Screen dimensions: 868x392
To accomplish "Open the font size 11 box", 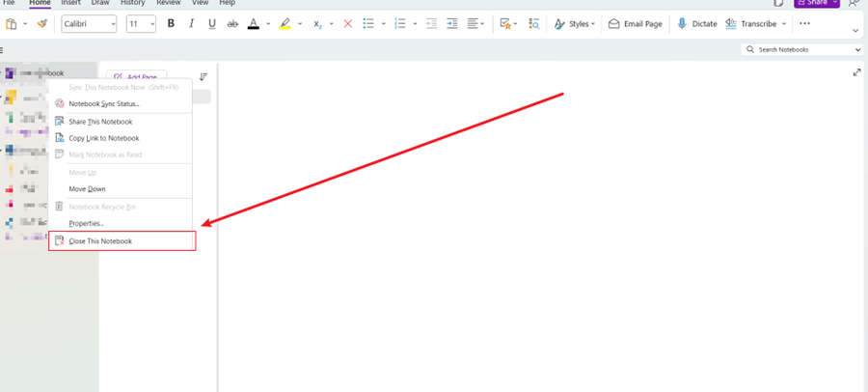I will (x=141, y=24).
